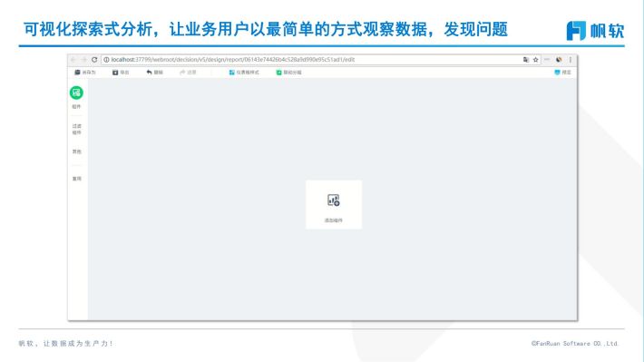This screenshot has height=362, width=644.
Task: Click the browser forward arrow
Action: coord(83,60)
